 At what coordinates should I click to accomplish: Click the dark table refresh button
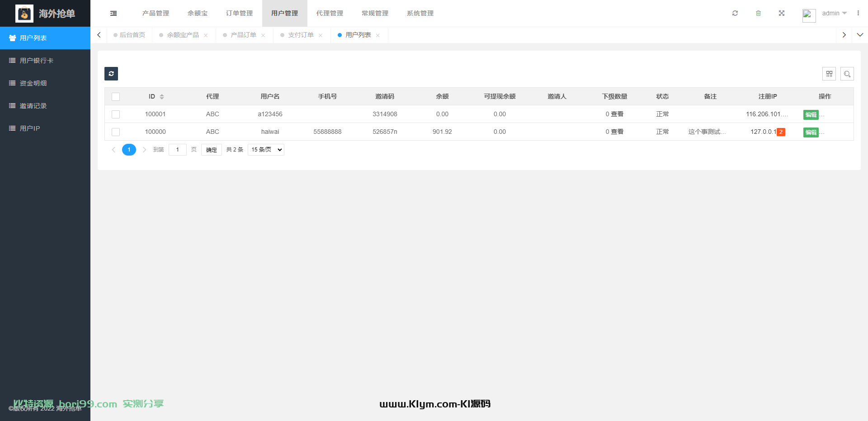[x=111, y=74]
